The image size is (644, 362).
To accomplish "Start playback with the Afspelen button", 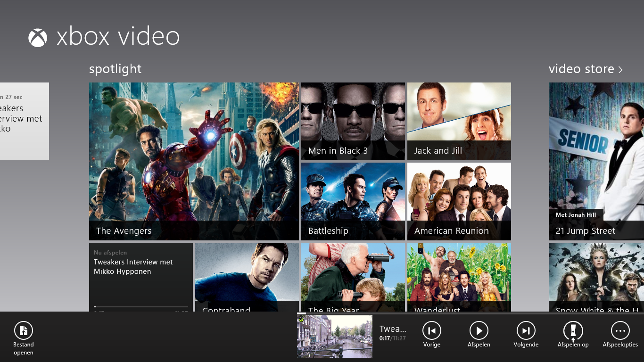I will (479, 335).
